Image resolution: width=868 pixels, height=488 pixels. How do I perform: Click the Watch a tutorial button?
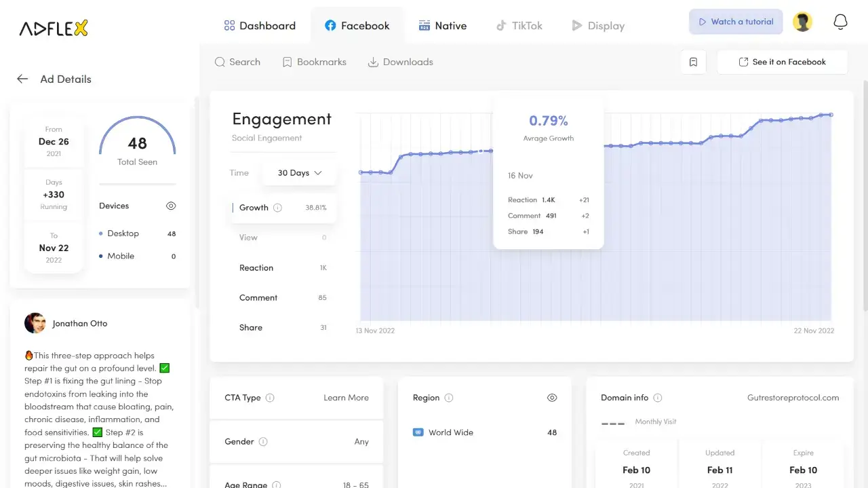[736, 22]
